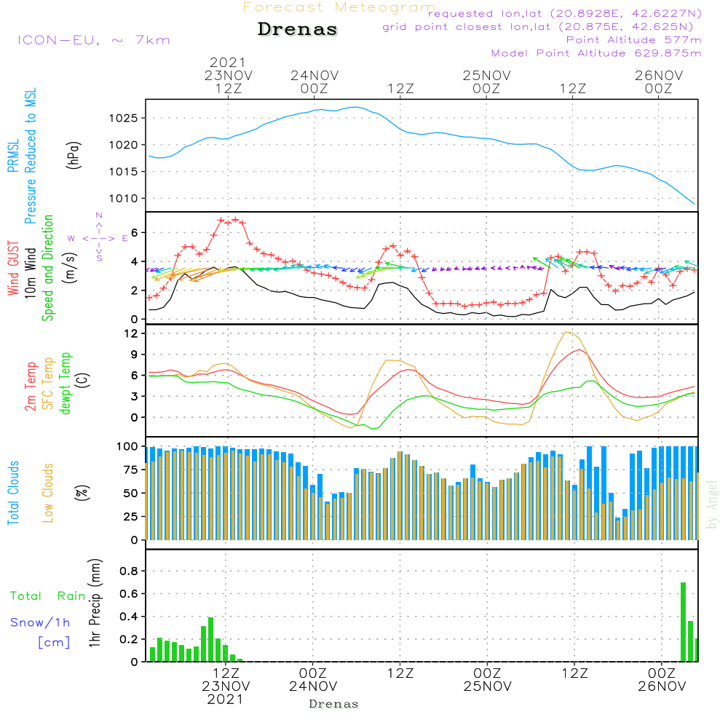Click the Total Clouds legend label
The image size is (728, 728).
click(13, 493)
